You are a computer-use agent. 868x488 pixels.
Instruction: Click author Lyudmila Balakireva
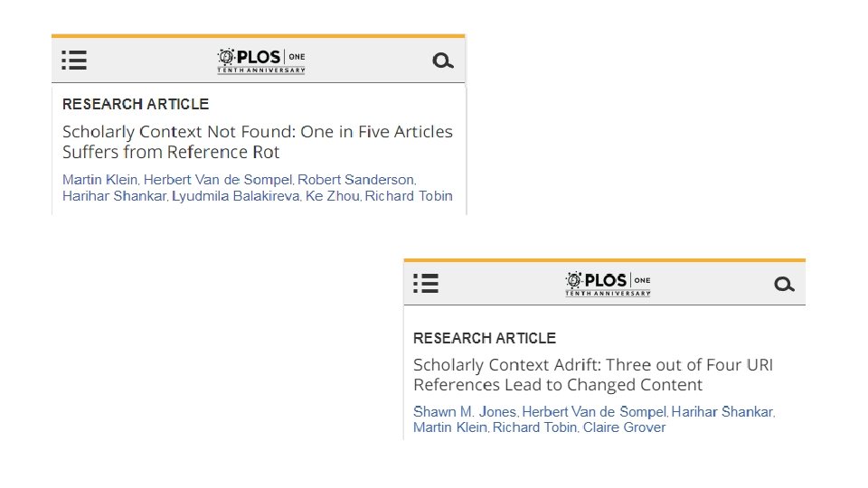click(235, 196)
